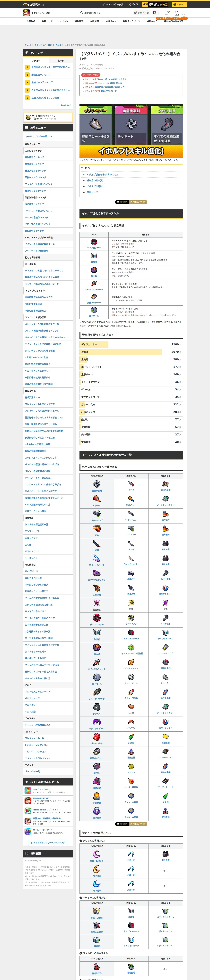Click the エクリプスドノヴァ evolution icon
This screenshot has width=210, height=980.
(96, 573)
